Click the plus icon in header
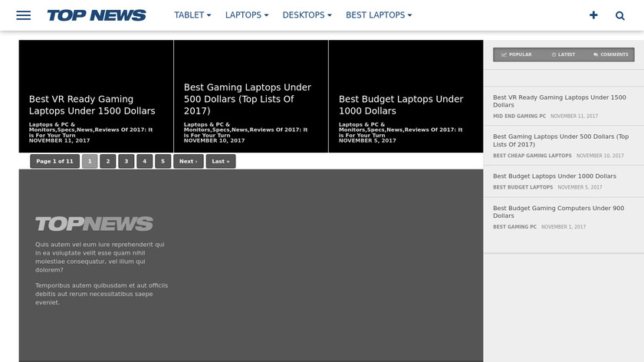This screenshot has height=362, width=644. (x=593, y=15)
